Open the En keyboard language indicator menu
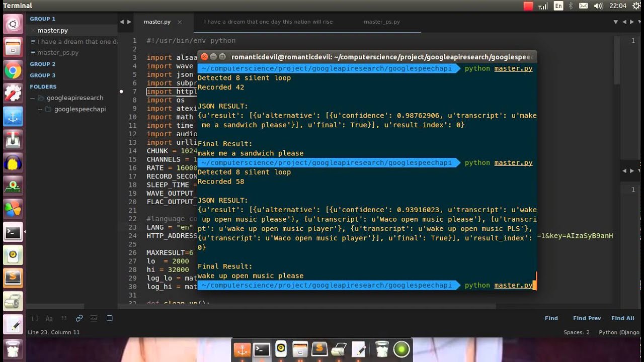This screenshot has width=644, height=362. 558,6
